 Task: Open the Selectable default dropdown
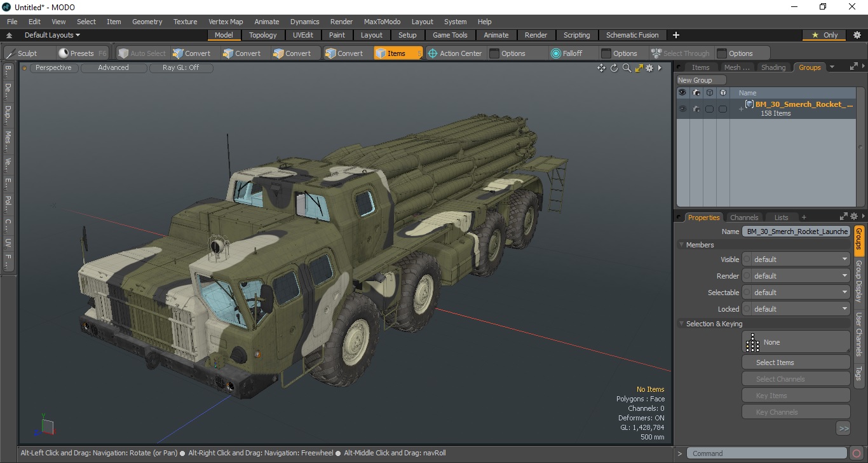tap(801, 293)
